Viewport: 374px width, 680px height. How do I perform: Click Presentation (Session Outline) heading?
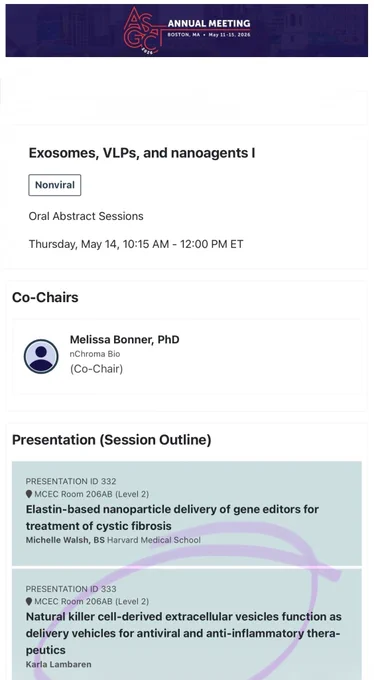coord(112,440)
